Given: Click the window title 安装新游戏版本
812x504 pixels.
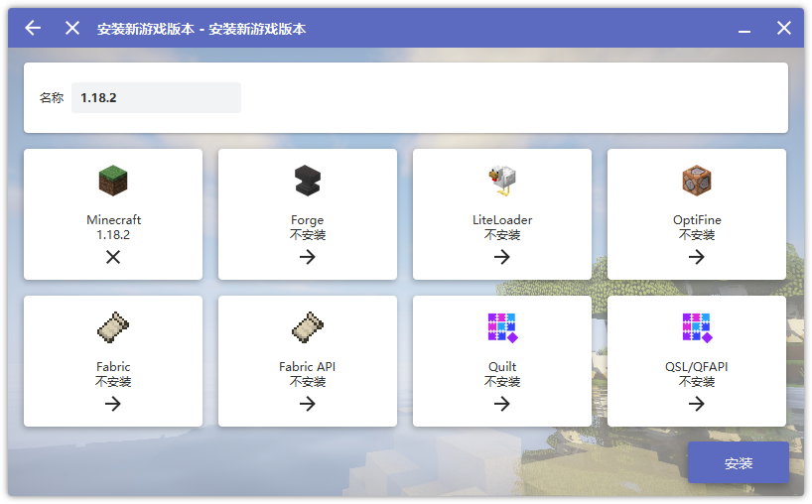Looking at the screenshot, I should point(202,29).
